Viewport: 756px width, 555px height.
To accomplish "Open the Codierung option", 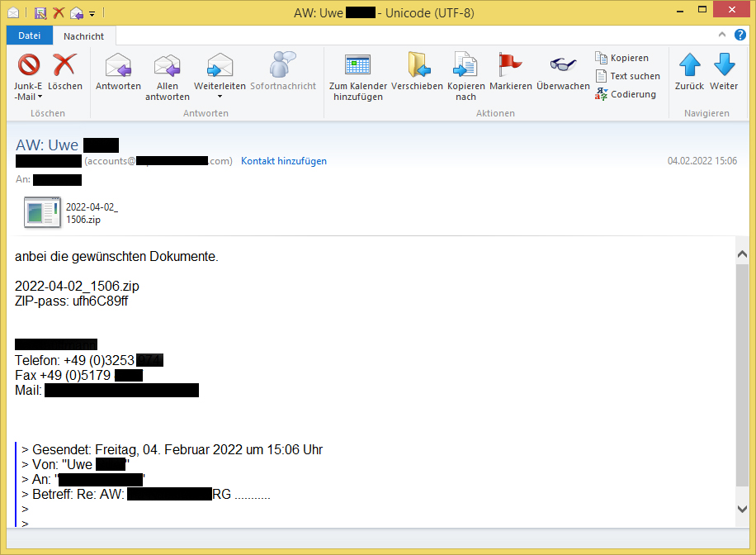I will 626,94.
